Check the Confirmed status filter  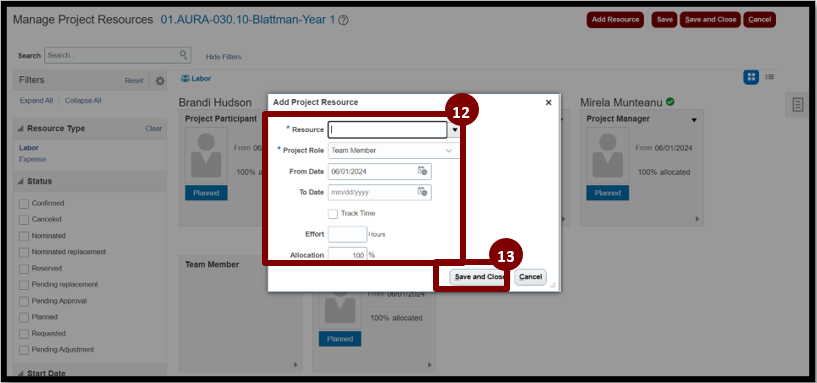(23, 203)
